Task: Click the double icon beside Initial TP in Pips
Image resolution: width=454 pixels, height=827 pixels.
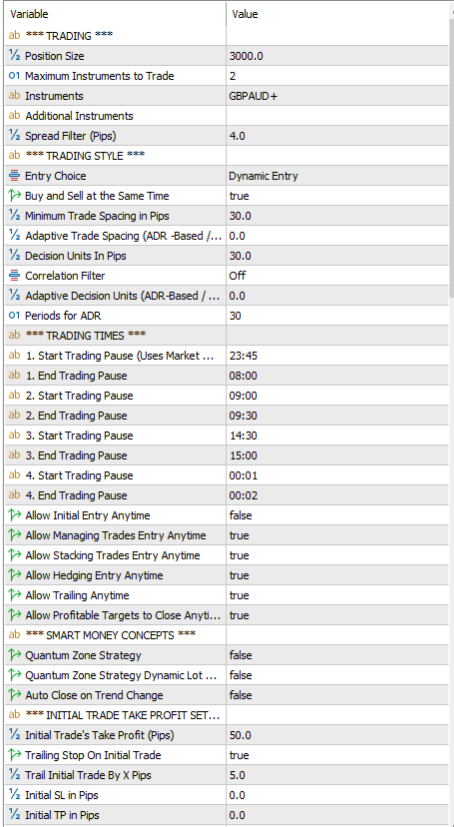Action: [x=14, y=815]
